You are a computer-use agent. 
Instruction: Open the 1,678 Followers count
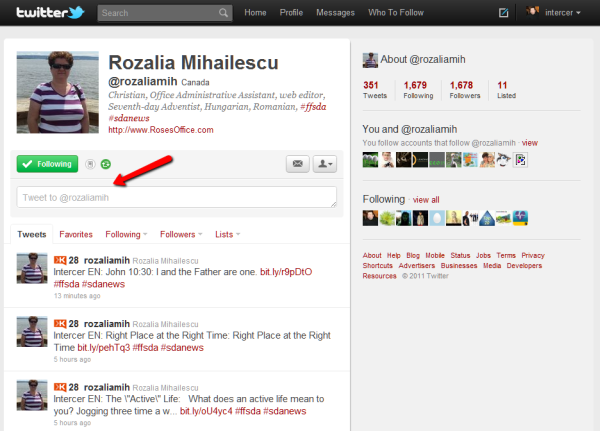click(x=465, y=90)
